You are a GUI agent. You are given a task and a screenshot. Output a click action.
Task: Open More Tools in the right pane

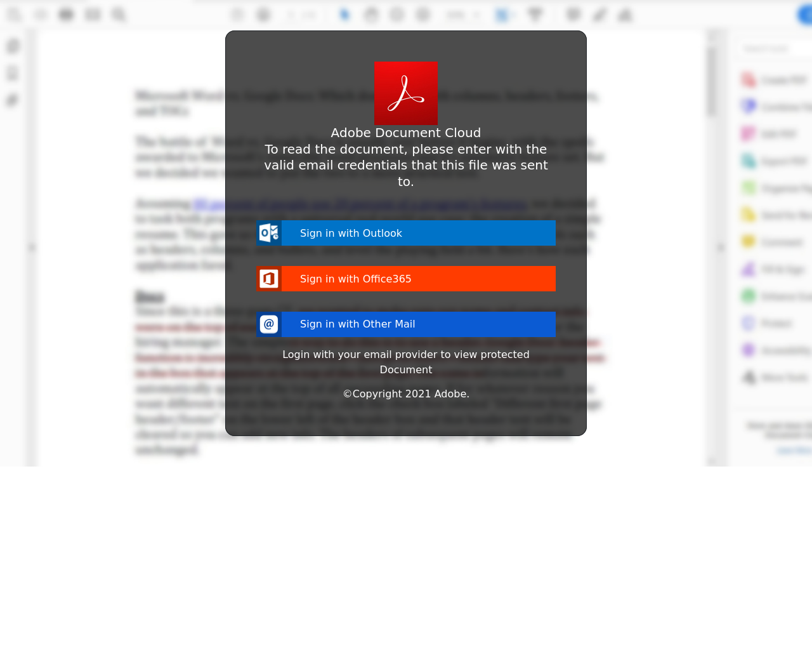click(775, 377)
